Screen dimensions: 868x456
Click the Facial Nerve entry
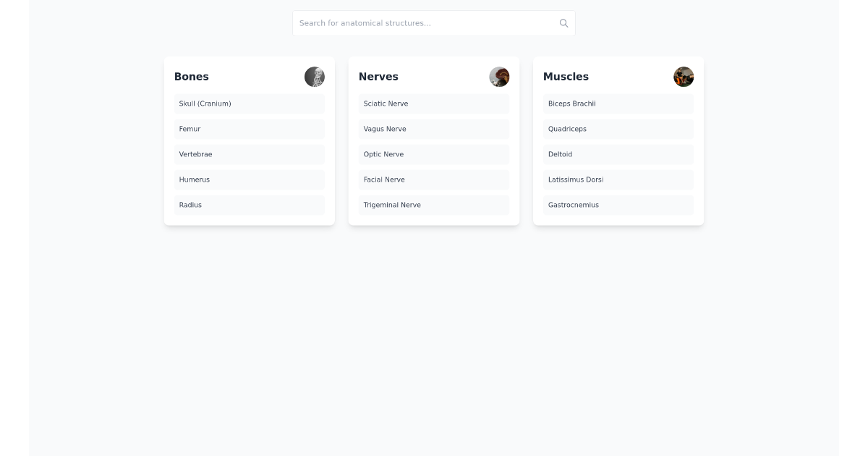pyautogui.click(x=434, y=180)
